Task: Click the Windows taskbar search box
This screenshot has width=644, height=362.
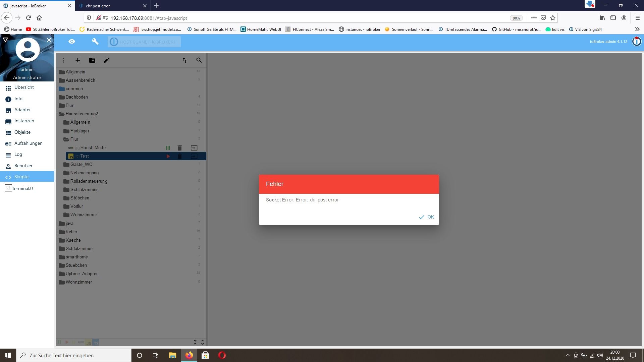Action: [x=74, y=355]
